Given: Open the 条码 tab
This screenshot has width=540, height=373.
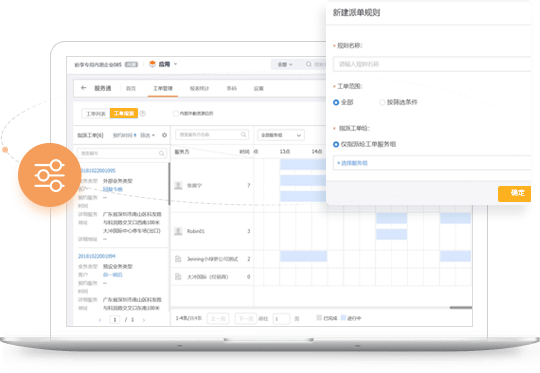Looking at the screenshot, I should pyautogui.click(x=231, y=89).
